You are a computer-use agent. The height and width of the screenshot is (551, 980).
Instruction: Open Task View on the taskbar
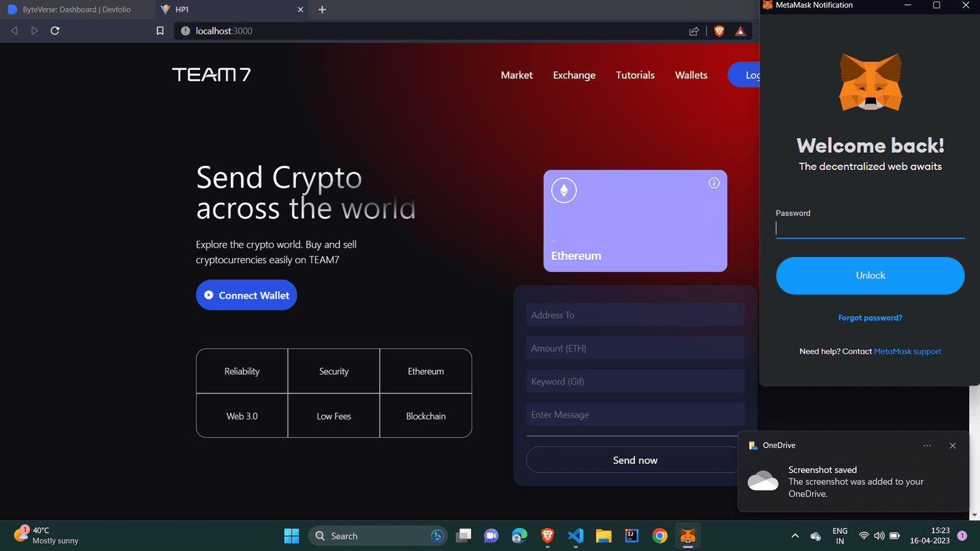pos(463,536)
